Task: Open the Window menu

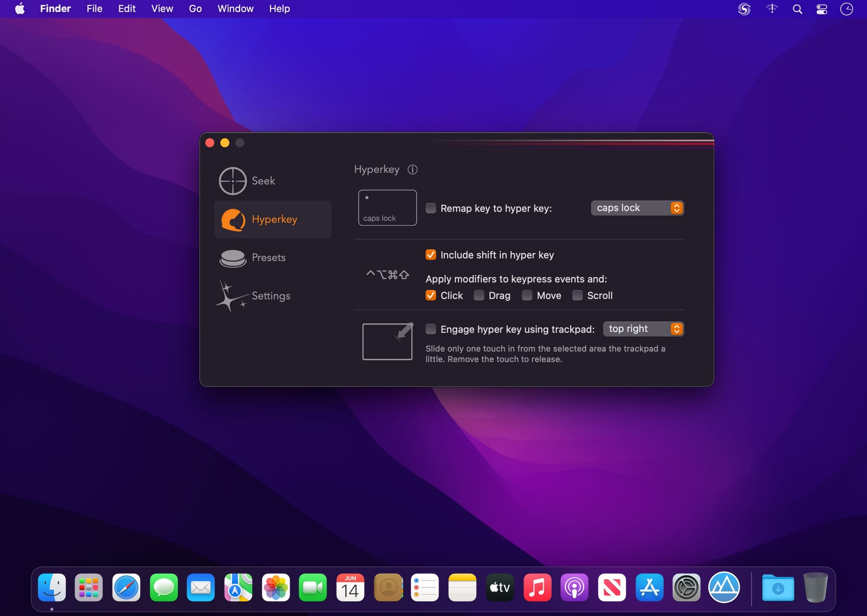Action: pos(236,9)
